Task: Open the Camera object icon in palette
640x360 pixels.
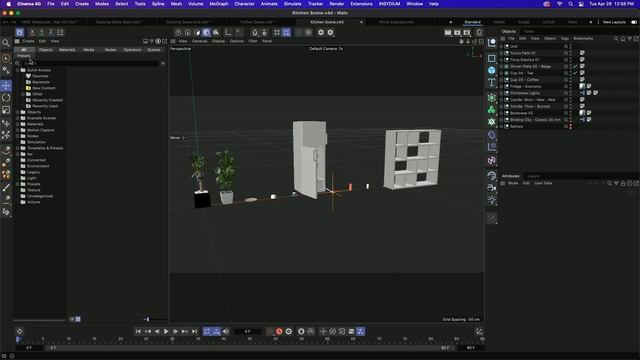Action: coord(491,188)
